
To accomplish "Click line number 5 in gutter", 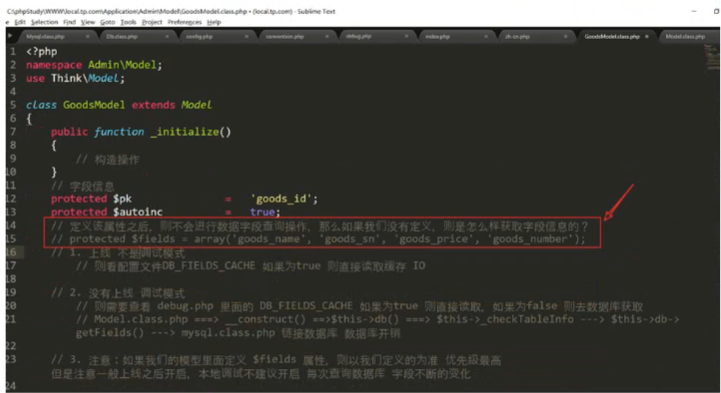I will tap(13, 105).
